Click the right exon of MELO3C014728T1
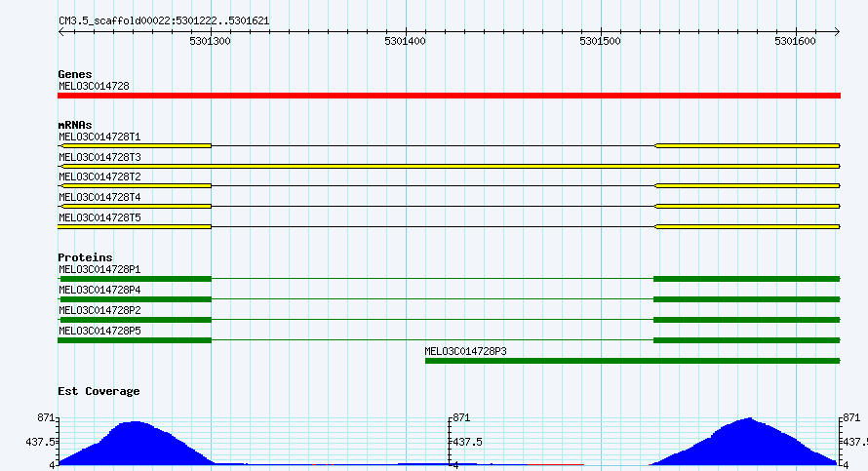Image resolution: width=868 pixels, height=471 pixels. click(x=747, y=145)
